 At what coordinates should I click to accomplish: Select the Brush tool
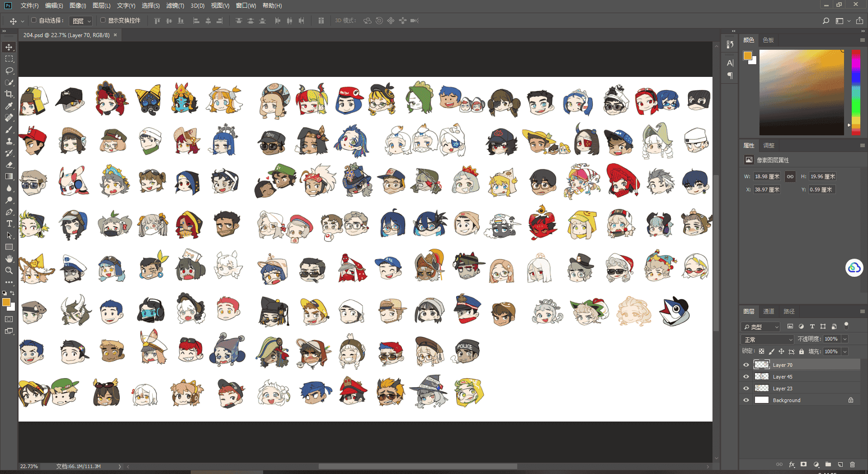9,129
